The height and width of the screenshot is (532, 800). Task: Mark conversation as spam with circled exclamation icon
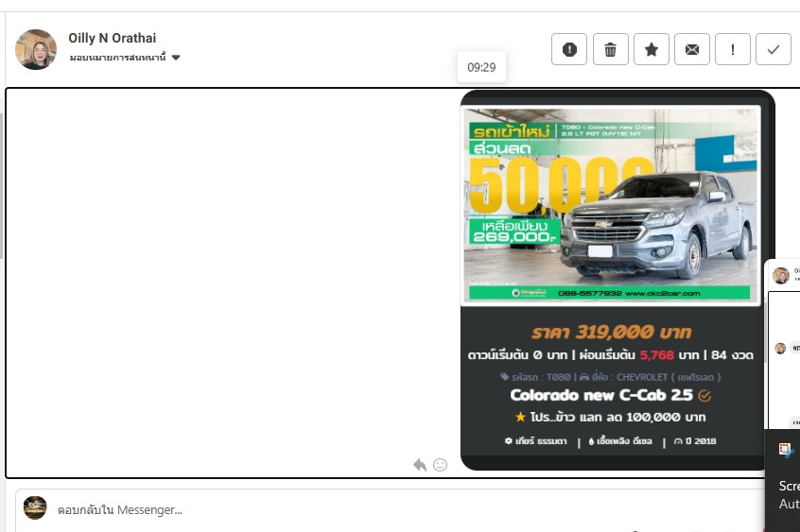pyautogui.click(x=569, y=49)
